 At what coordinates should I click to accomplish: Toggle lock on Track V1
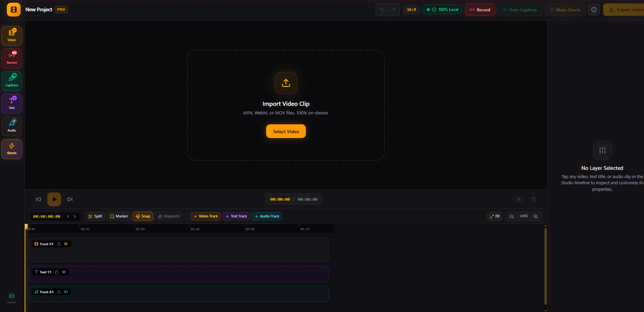(x=59, y=244)
